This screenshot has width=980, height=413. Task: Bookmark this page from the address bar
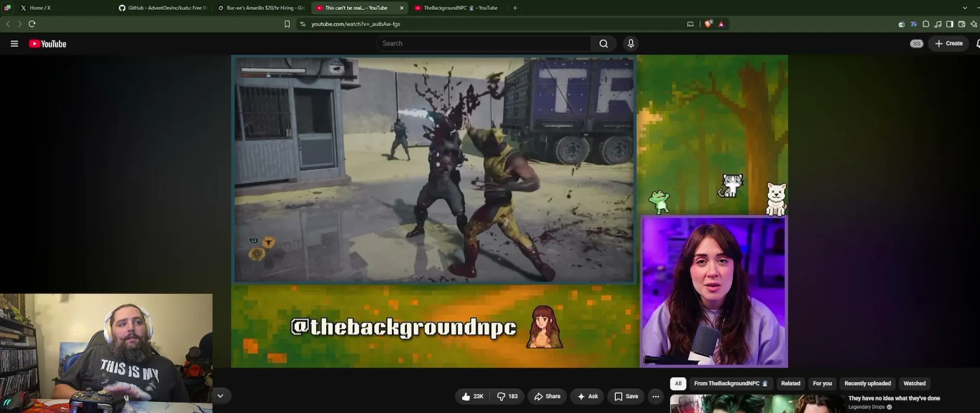(287, 24)
